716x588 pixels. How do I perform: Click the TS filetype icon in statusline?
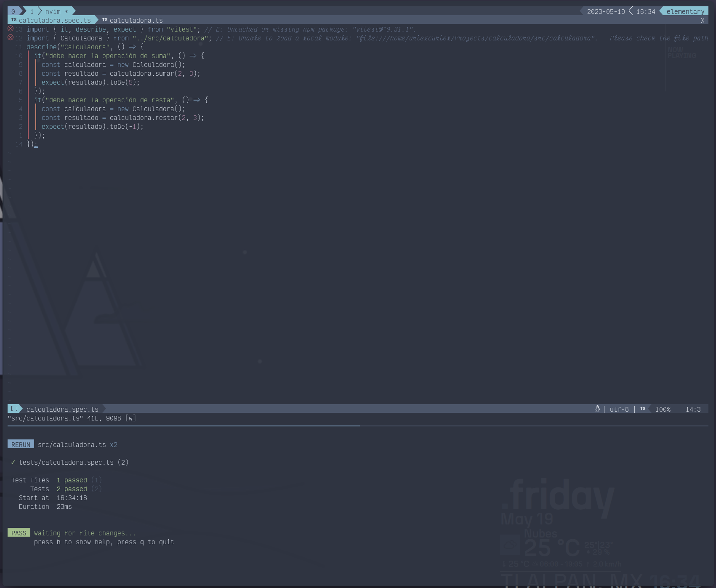pos(643,409)
